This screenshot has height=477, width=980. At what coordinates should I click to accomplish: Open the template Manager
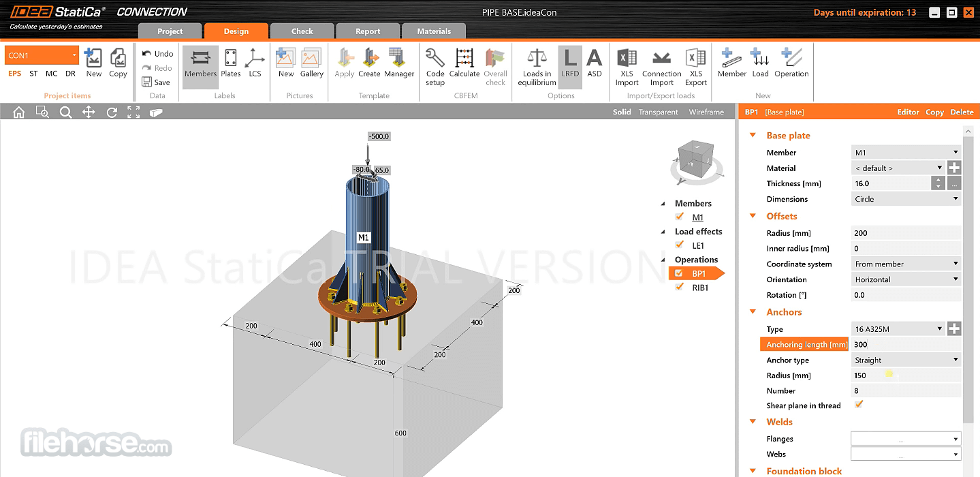[x=399, y=63]
